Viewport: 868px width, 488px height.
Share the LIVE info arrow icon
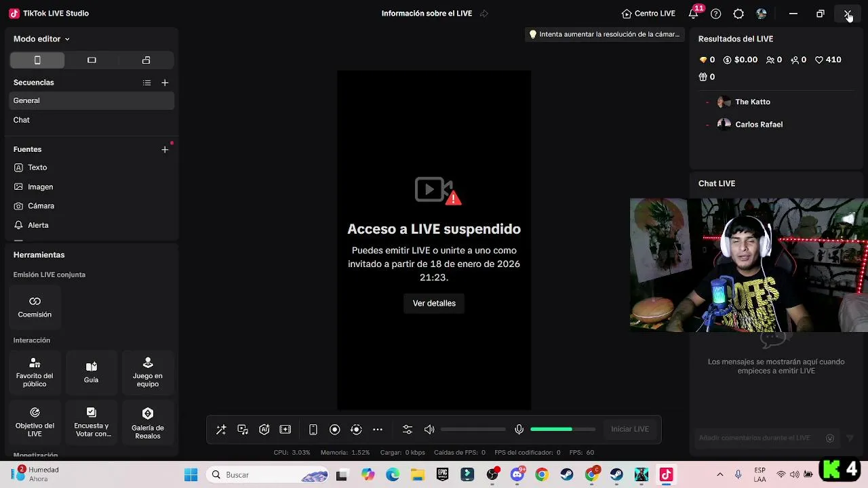(484, 14)
